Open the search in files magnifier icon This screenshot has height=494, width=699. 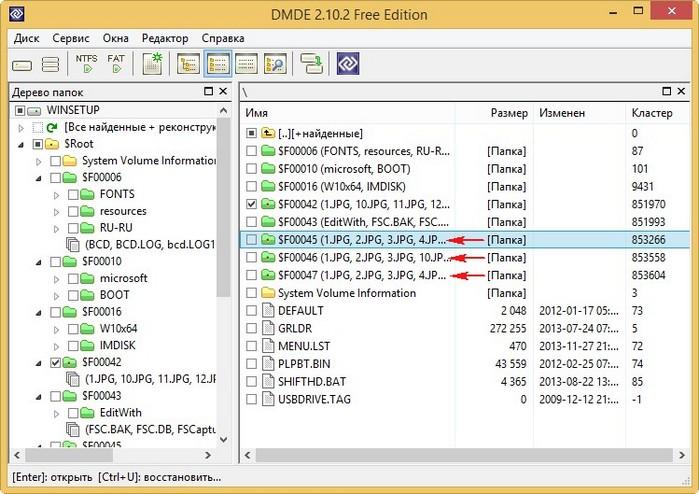click(x=275, y=64)
